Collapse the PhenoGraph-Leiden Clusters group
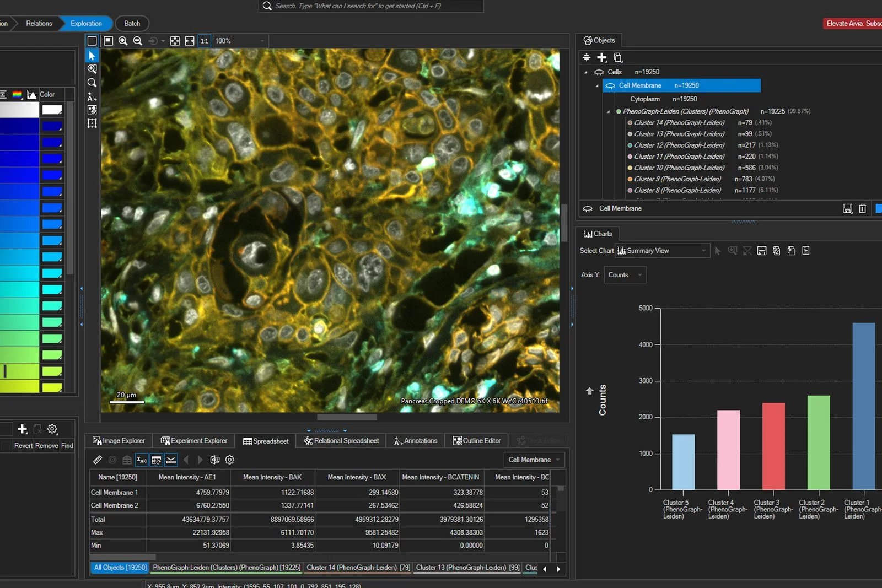This screenshot has width=882, height=588. pos(609,111)
